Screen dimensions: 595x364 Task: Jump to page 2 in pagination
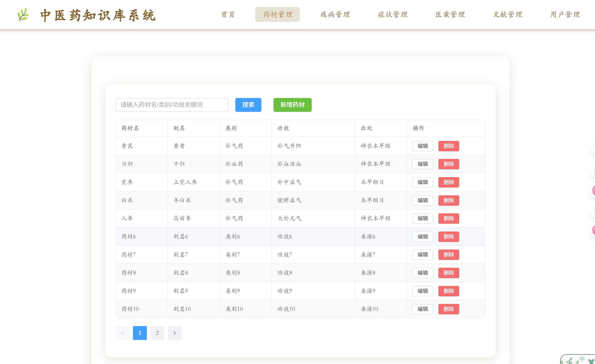click(157, 333)
